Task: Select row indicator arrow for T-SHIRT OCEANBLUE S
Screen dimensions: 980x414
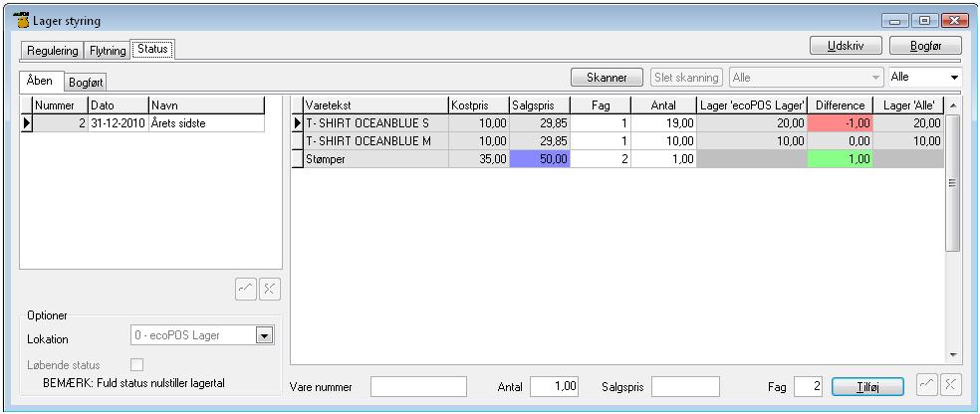Action: [296, 123]
